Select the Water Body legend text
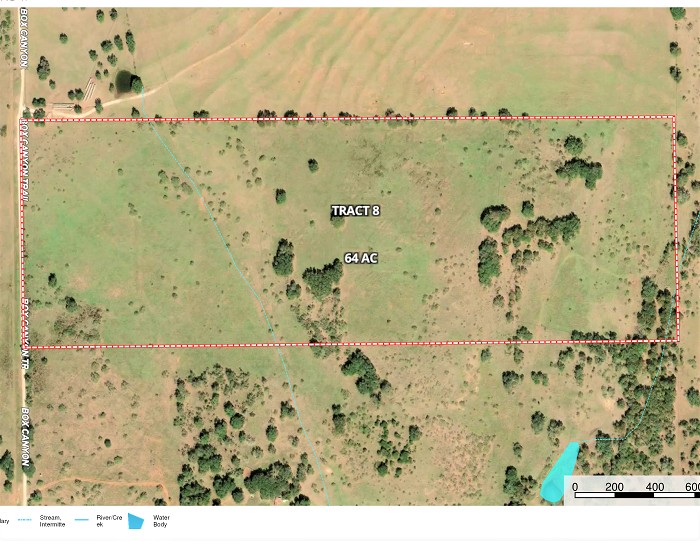The width and height of the screenshot is (700, 541). click(161, 521)
